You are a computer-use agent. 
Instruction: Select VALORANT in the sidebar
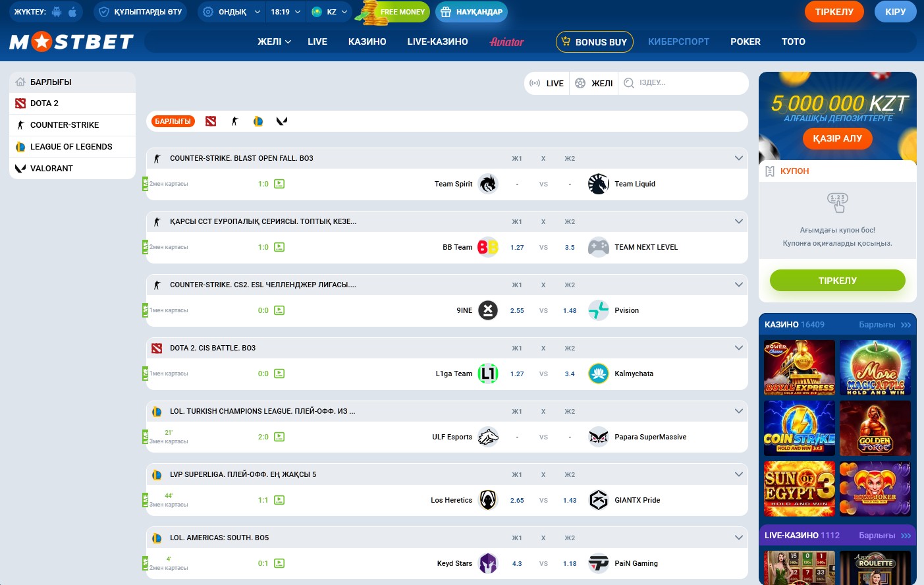[x=72, y=169]
